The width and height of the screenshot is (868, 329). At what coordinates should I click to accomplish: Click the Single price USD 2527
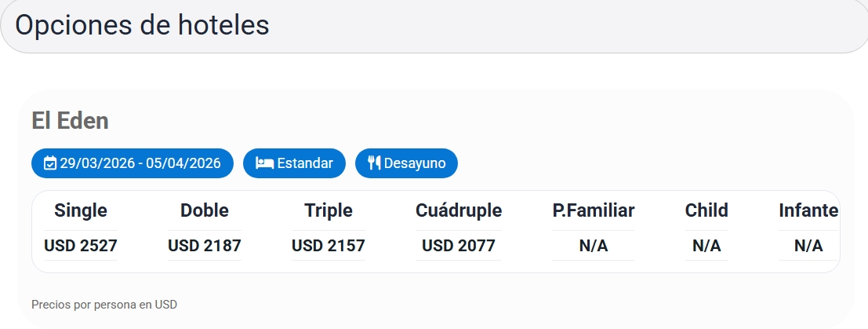click(x=81, y=246)
